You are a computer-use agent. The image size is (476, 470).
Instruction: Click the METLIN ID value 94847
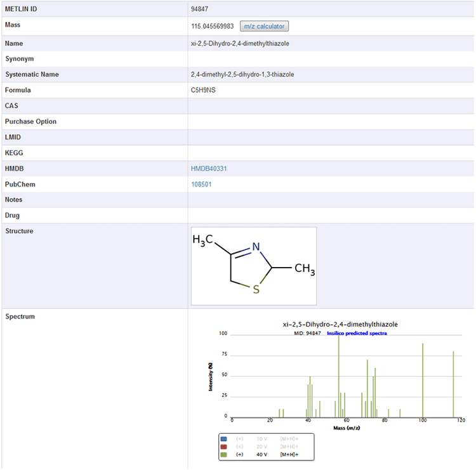(x=199, y=10)
